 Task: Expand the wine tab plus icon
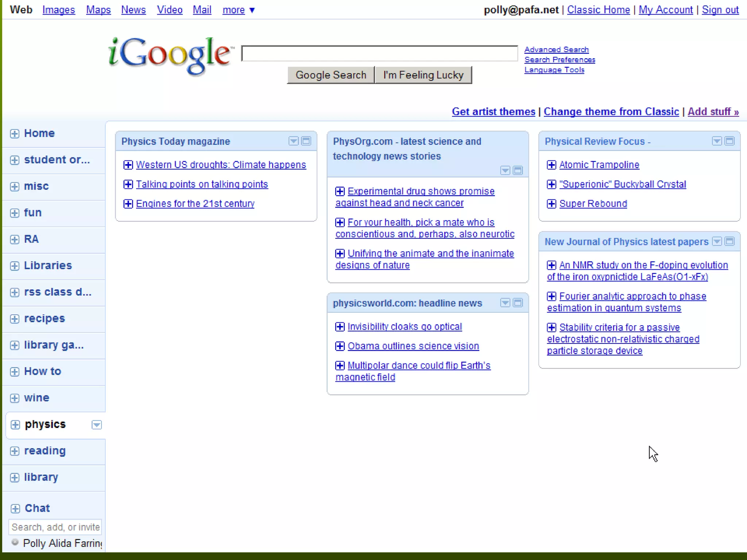coord(15,398)
